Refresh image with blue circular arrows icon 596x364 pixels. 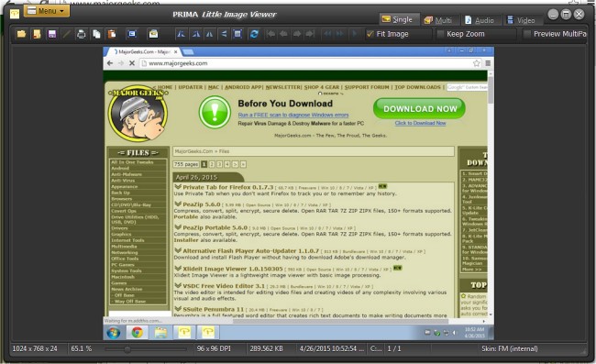pyautogui.click(x=254, y=34)
